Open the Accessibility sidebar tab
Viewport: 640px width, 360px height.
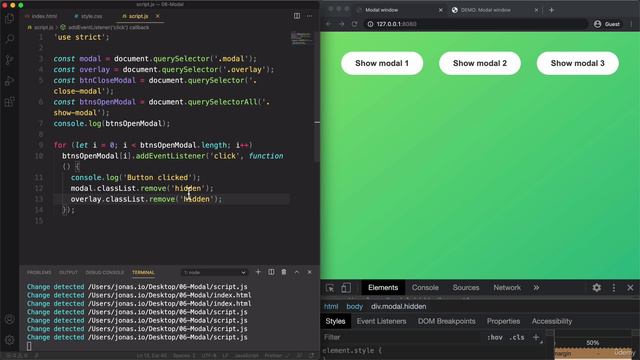click(552, 321)
